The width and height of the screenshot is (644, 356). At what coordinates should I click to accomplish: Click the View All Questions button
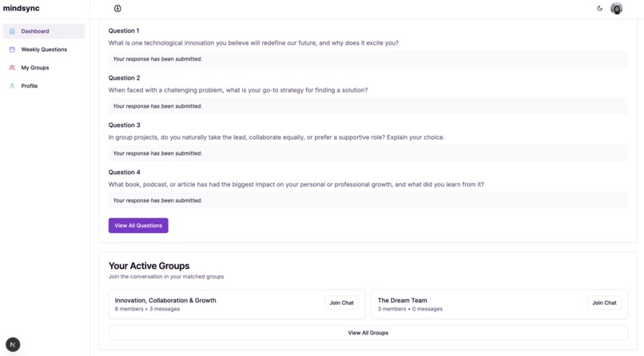[138, 226]
